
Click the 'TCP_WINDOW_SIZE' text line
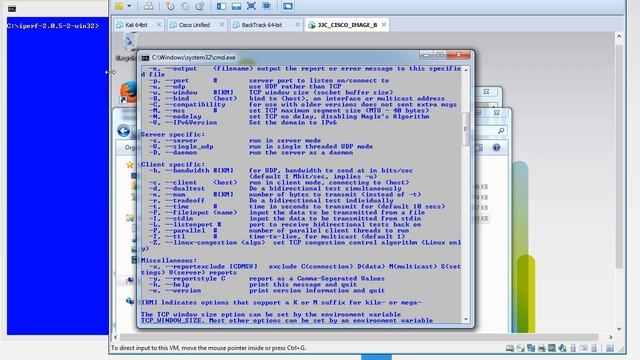coord(287,321)
